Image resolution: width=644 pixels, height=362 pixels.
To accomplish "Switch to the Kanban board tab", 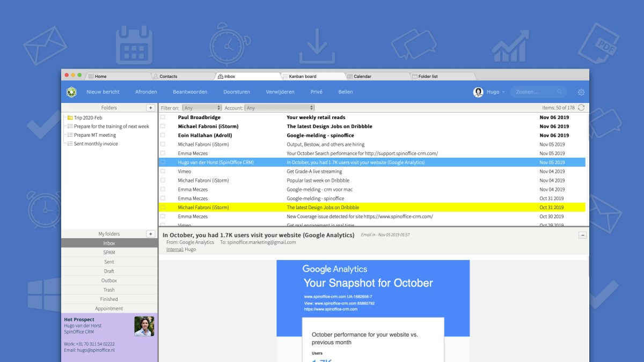I will 303,76.
